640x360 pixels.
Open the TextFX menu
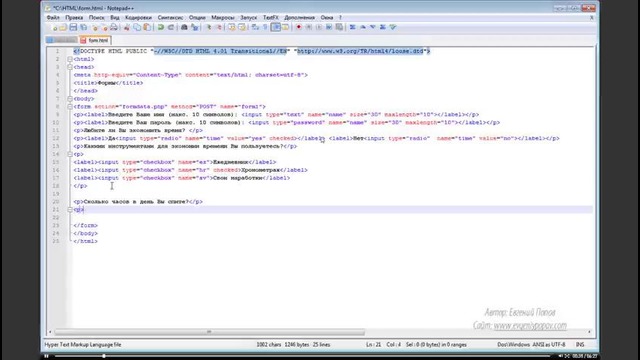tap(271, 18)
